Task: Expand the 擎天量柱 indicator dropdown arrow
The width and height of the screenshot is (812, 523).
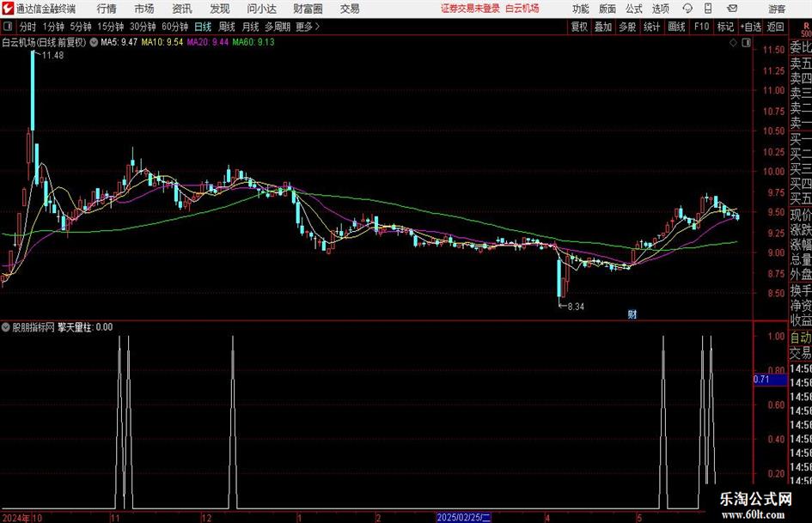Action: coord(6,326)
